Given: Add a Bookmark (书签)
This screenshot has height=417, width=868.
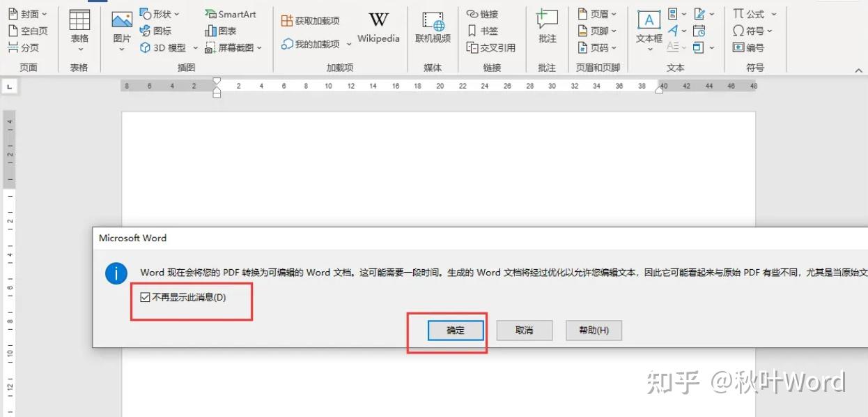Looking at the screenshot, I should pyautogui.click(x=482, y=31).
